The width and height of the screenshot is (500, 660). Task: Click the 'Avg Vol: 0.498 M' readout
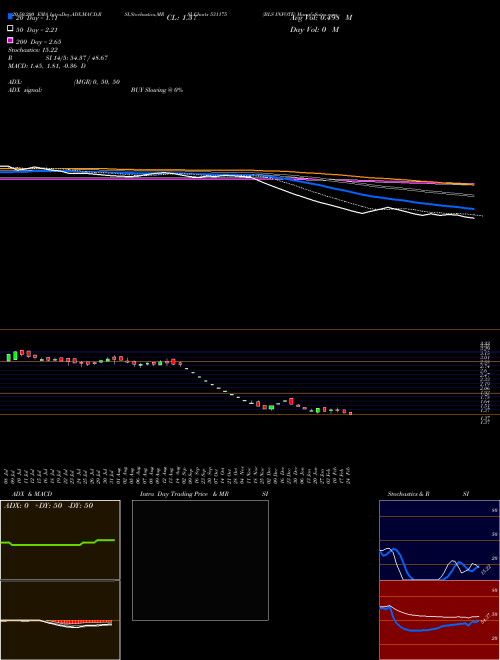pyautogui.click(x=321, y=18)
